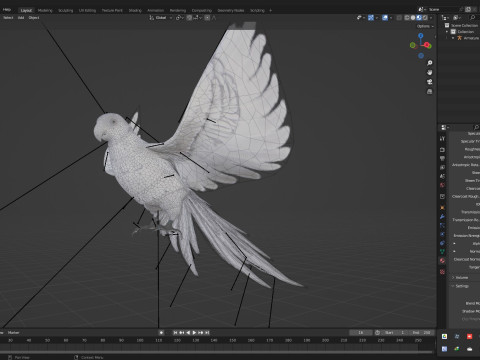Open the shading options dropdown arrow
Screen dimensions: 480x360
click(x=431, y=18)
